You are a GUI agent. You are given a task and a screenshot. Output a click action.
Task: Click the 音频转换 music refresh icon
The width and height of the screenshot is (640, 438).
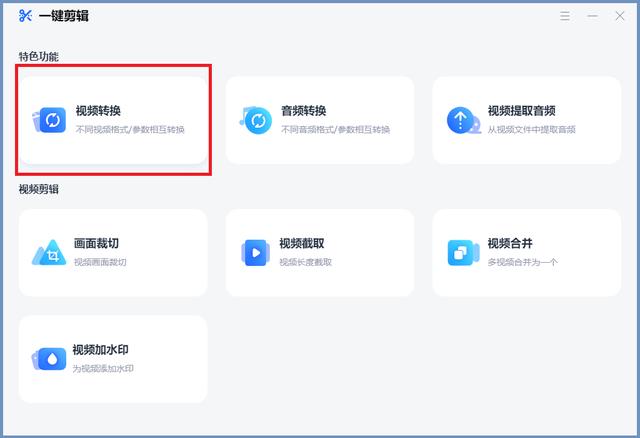[256, 120]
